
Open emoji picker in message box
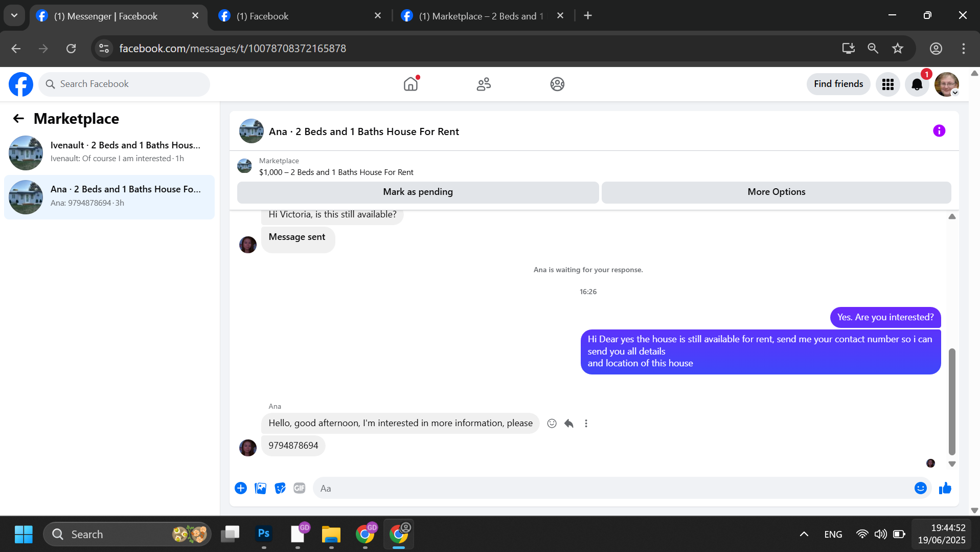(x=921, y=489)
